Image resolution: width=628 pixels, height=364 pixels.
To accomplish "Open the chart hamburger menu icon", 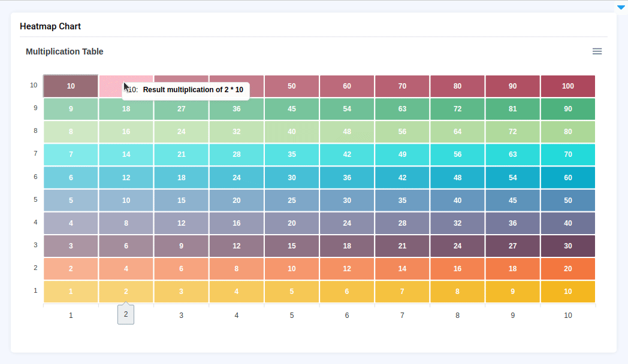I will click(597, 51).
